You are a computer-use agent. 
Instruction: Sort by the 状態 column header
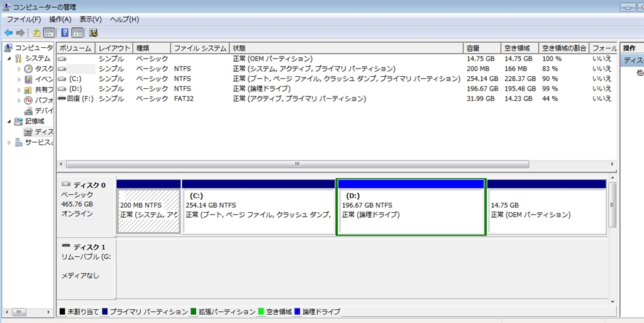(347, 48)
